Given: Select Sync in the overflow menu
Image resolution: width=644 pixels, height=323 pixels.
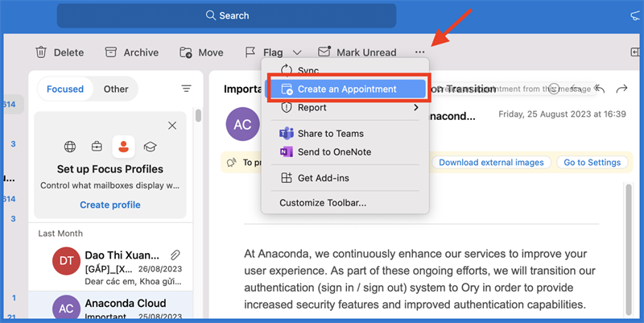Looking at the screenshot, I should click(x=345, y=70).
